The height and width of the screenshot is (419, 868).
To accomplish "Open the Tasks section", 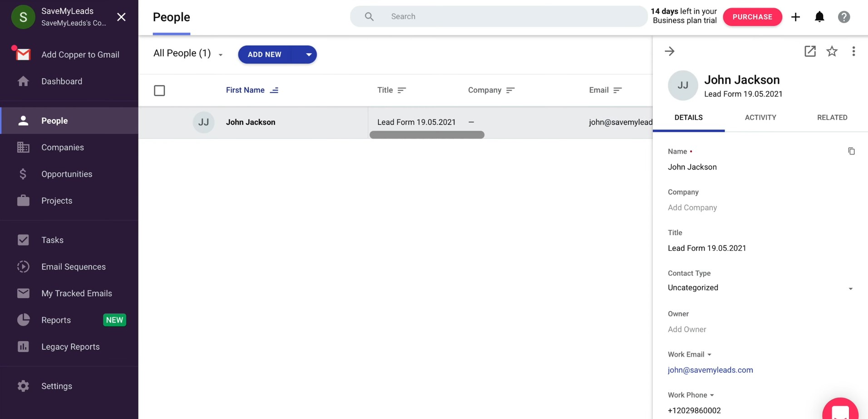I will pos(70,240).
